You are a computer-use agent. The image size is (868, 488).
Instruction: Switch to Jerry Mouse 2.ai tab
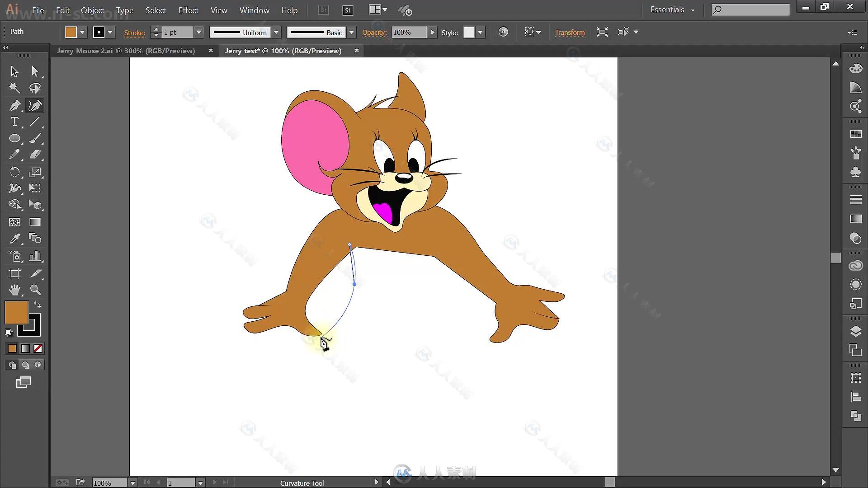click(x=126, y=51)
